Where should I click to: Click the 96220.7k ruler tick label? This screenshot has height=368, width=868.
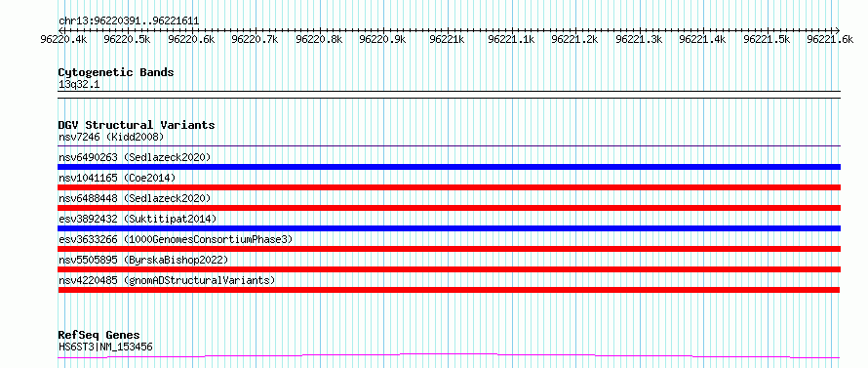click(x=256, y=39)
